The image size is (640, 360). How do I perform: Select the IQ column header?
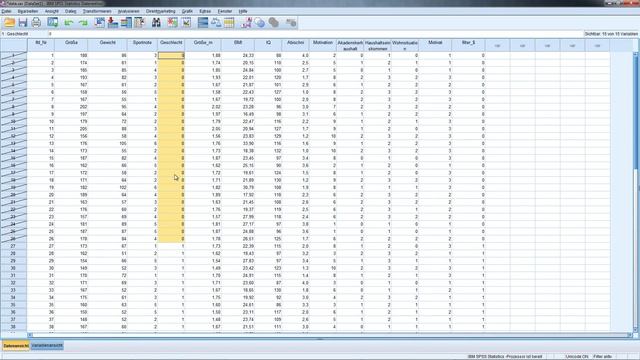(x=268, y=45)
